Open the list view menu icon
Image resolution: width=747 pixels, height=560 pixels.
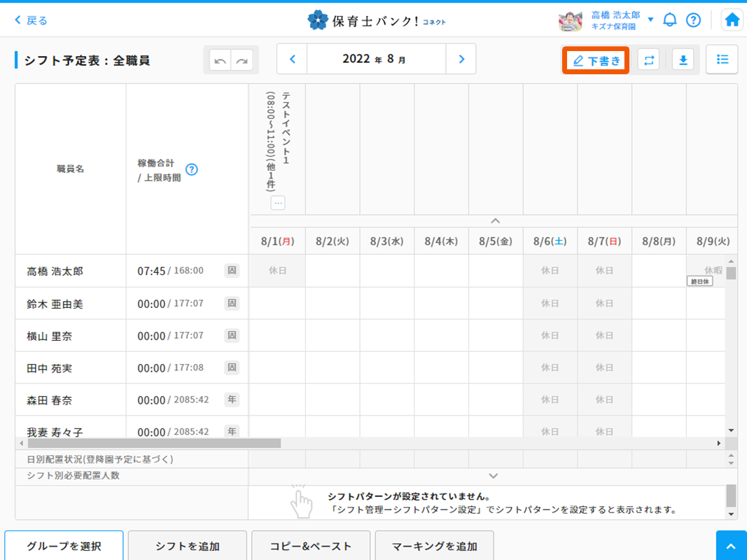(722, 59)
